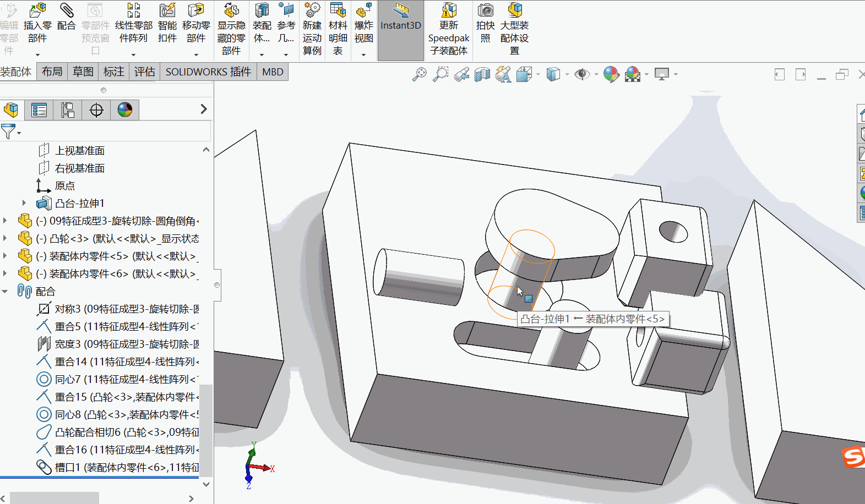Click View Settings monitor icon
Viewport: 865px width, 504px height.
662,74
